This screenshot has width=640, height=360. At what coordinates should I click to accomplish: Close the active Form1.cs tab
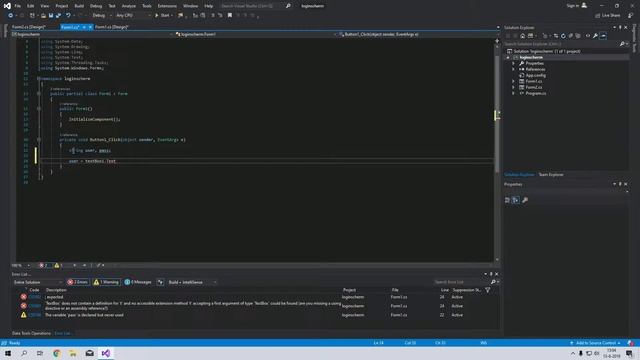point(90,27)
